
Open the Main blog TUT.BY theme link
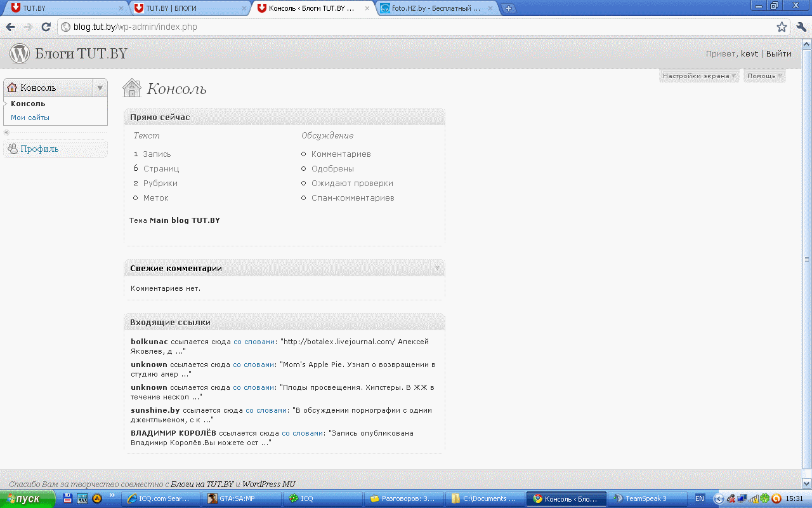185,220
